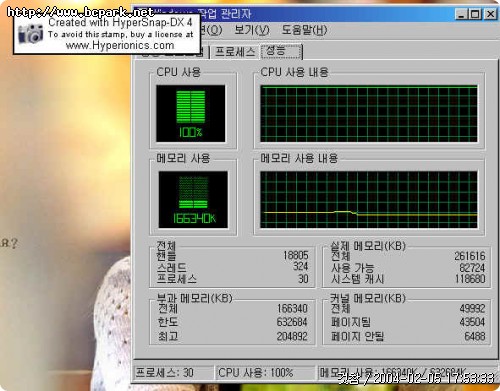Click the CPU 사용 gauge showing 100%
Screen dimensions: 500x391
[191, 114]
